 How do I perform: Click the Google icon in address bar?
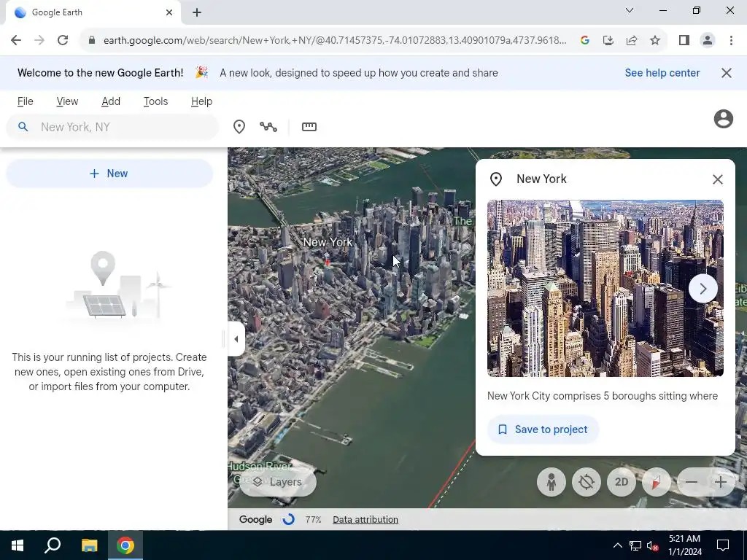pos(585,41)
